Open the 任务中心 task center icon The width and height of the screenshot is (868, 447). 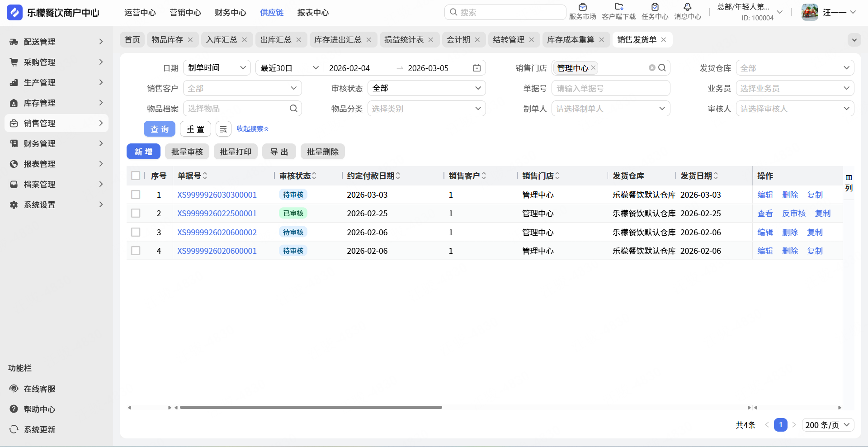[x=655, y=8]
